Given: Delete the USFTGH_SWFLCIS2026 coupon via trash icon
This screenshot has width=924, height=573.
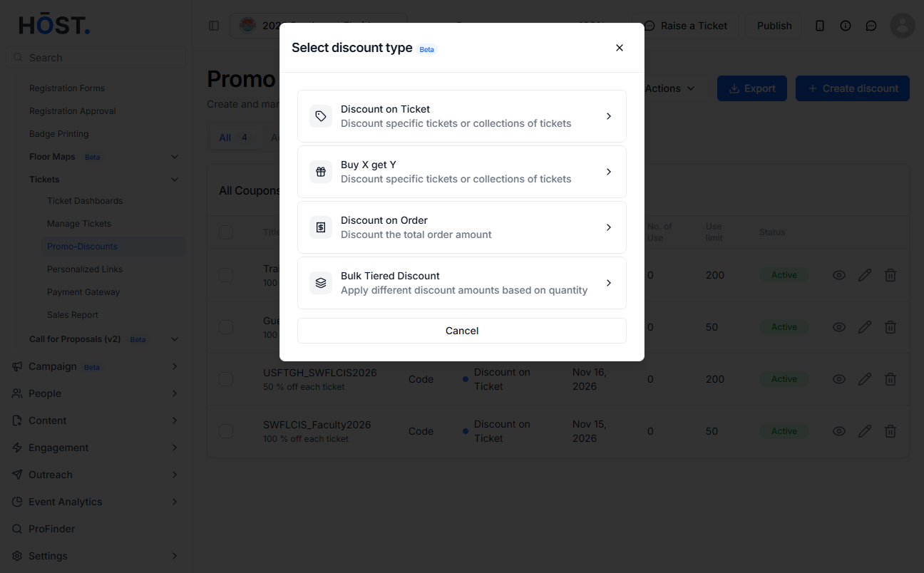Looking at the screenshot, I should point(890,379).
